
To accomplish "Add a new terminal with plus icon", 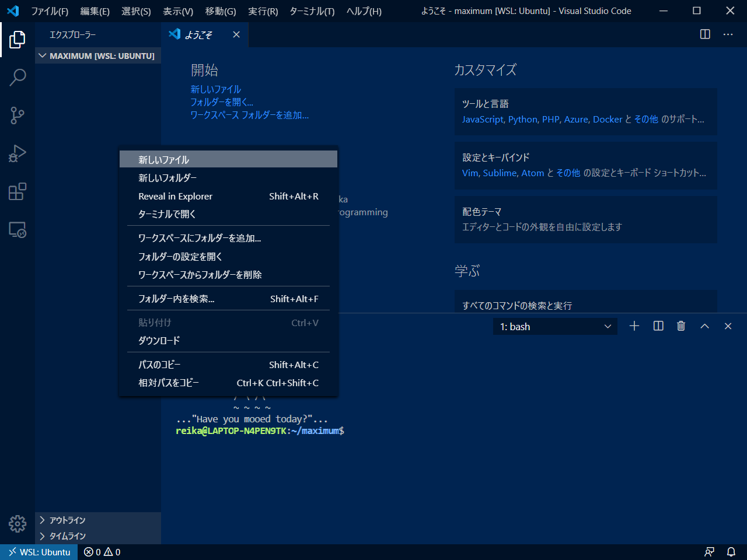I will click(x=634, y=326).
